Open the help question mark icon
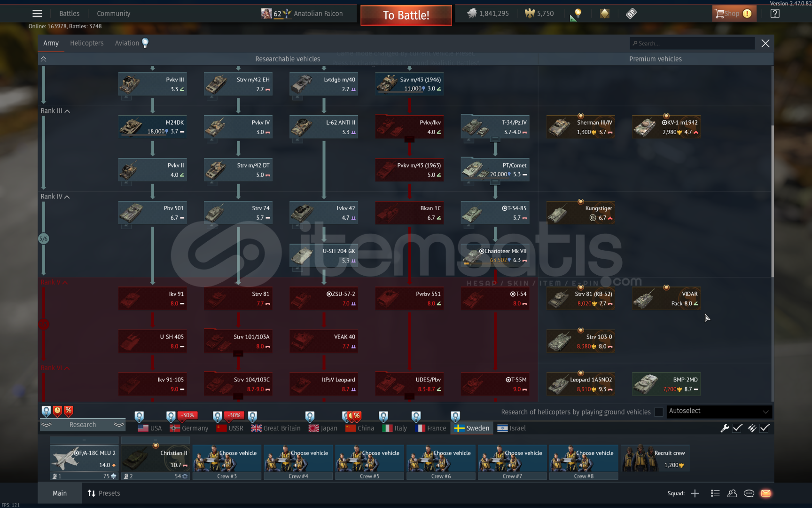The image size is (812, 508). [775, 14]
